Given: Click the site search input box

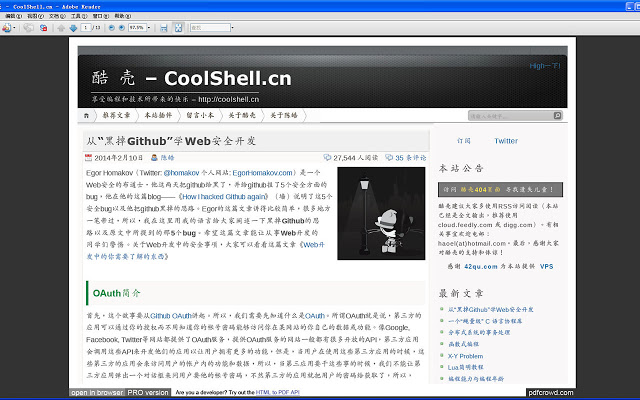Looking at the screenshot, I should 510,116.
